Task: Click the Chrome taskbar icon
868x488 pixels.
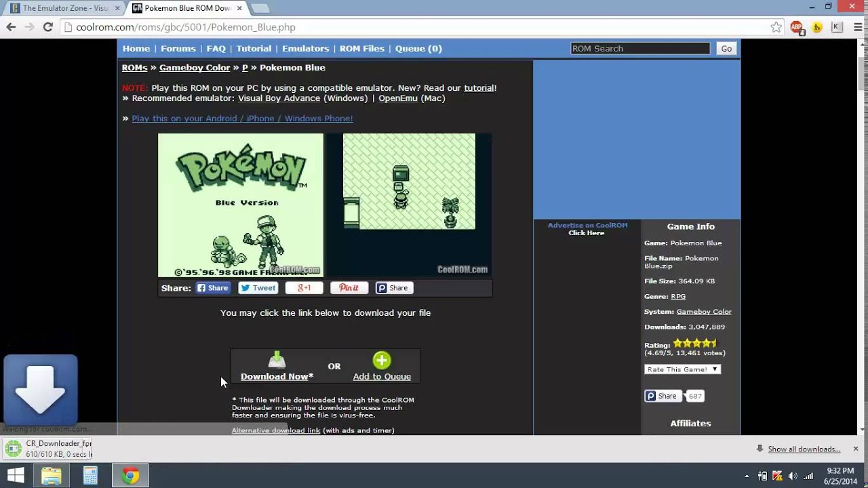Action: [x=130, y=476]
